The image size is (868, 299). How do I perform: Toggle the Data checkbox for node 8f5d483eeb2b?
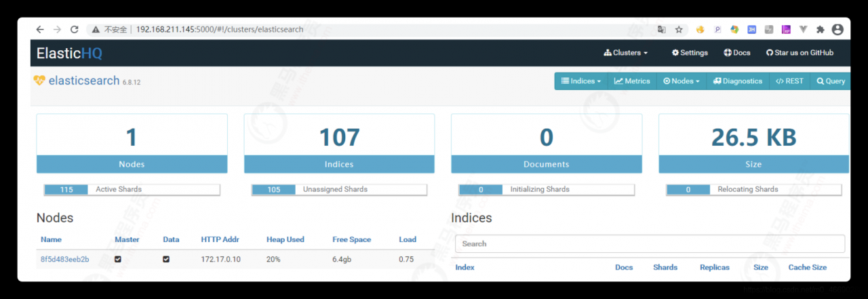166,260
